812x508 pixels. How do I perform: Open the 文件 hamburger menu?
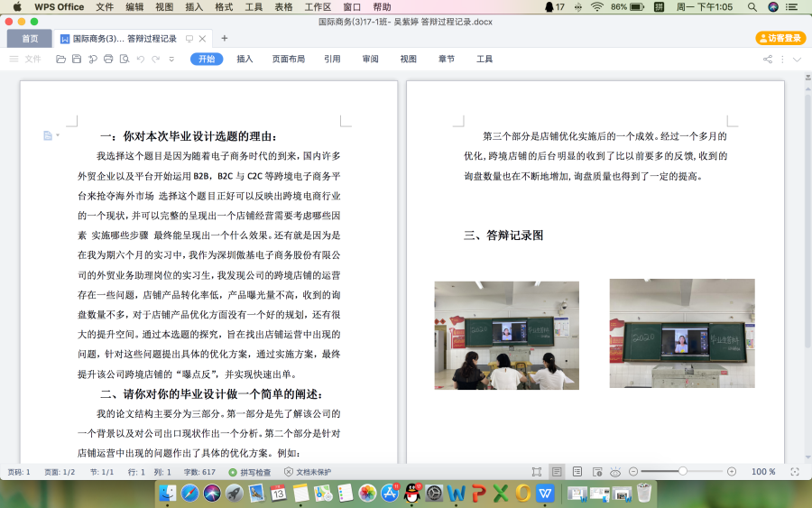[25, 59]
